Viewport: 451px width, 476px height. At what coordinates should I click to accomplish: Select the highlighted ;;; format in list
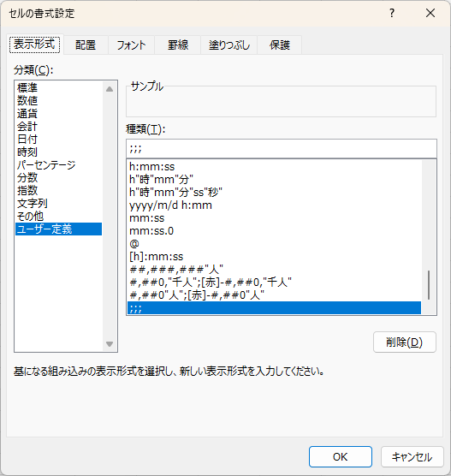[275, 308]
